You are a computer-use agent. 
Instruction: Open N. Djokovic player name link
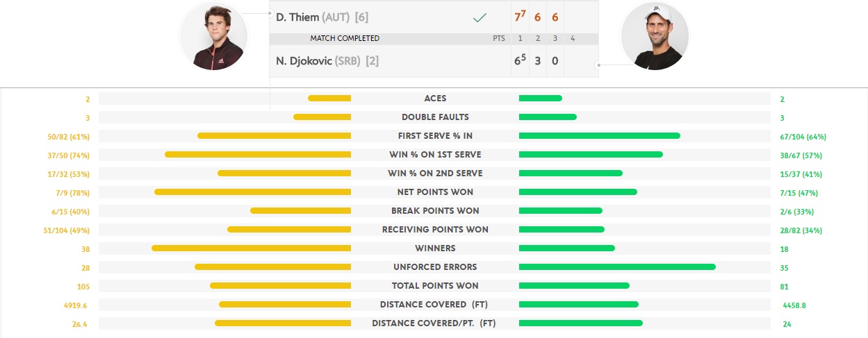tap(304, 61)
